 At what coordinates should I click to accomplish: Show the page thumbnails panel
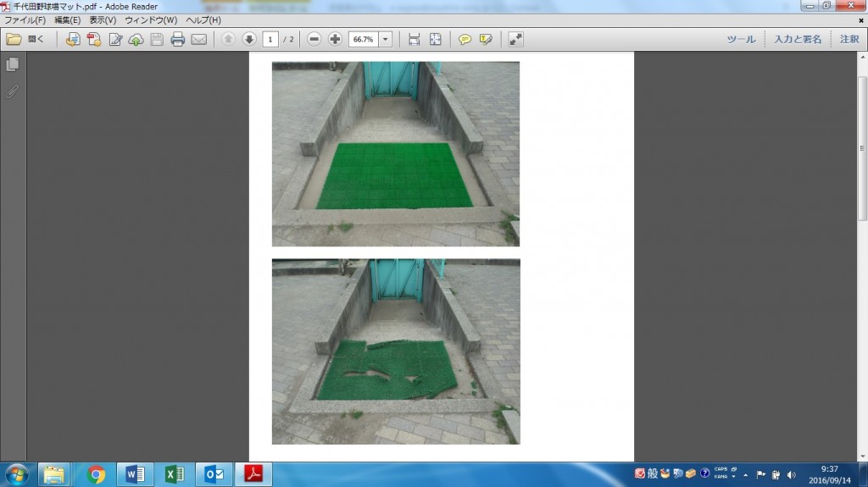click(x=12, y=64)
